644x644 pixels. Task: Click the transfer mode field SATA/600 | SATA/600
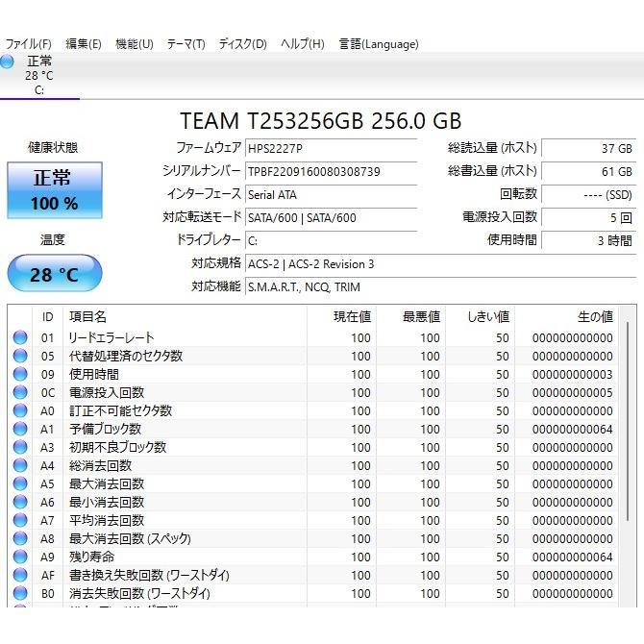(331, 217)
